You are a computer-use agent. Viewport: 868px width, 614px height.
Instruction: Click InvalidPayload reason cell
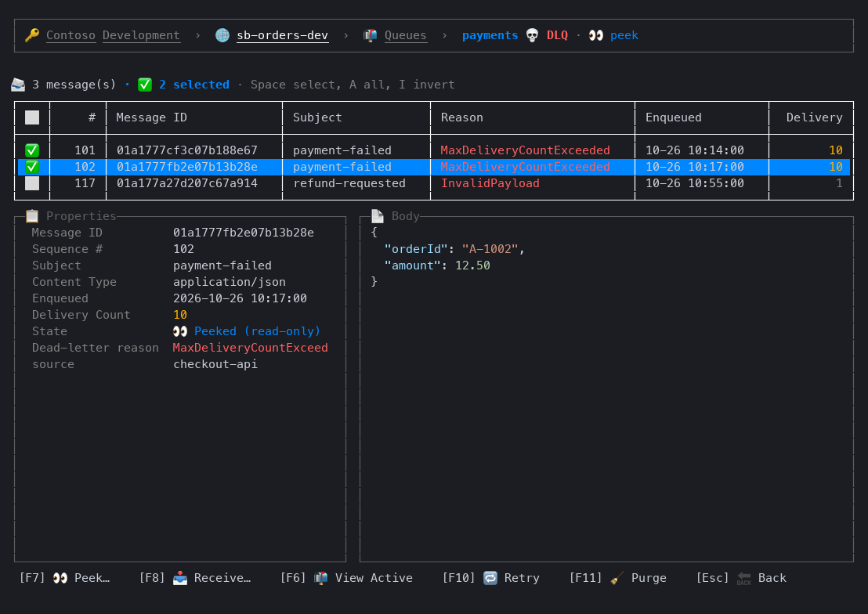click(490, 183)
